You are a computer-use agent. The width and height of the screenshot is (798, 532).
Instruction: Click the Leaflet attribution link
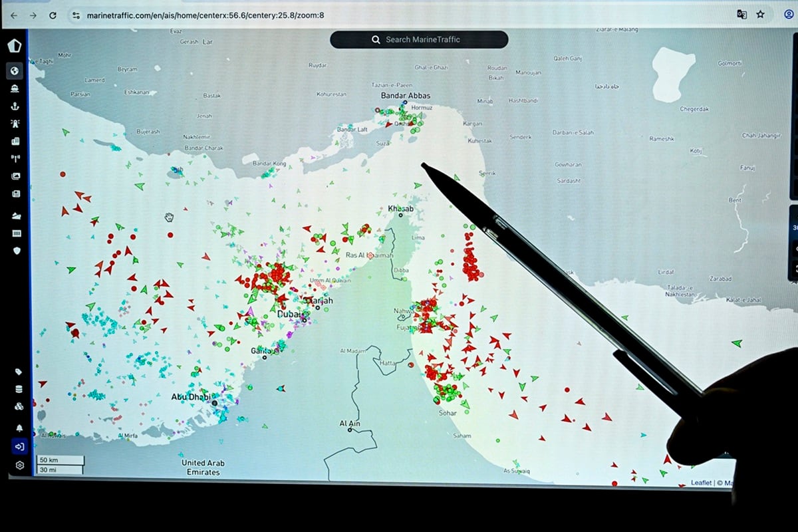coord(700,483)
